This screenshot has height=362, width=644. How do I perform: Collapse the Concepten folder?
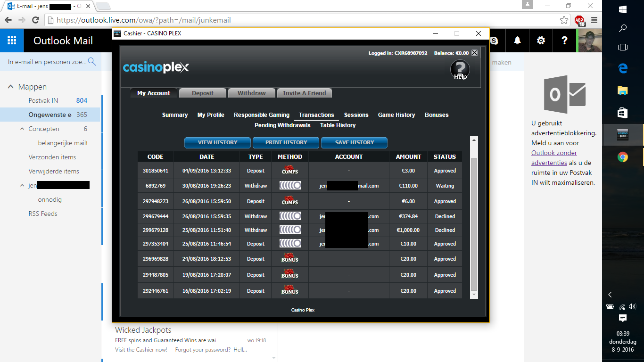pyautogui.click(x=22, y=129)
